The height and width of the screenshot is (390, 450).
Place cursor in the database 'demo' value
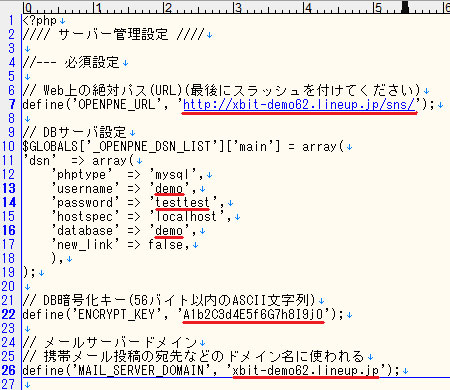click(169, 231)
